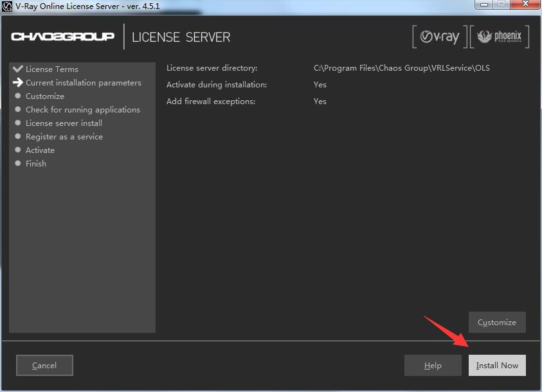Cancel the installation
542x392 pixels.
(x=44, y=365)
